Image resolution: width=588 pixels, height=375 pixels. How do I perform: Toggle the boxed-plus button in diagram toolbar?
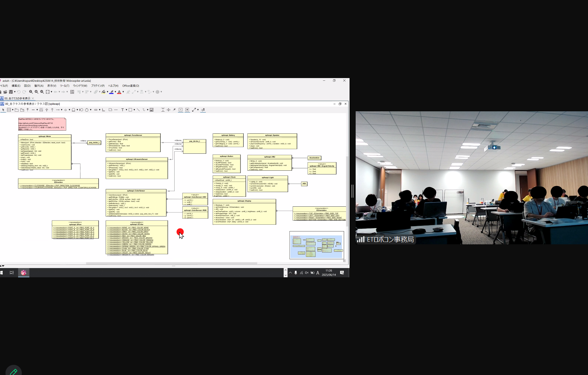[x=180, y=110]
